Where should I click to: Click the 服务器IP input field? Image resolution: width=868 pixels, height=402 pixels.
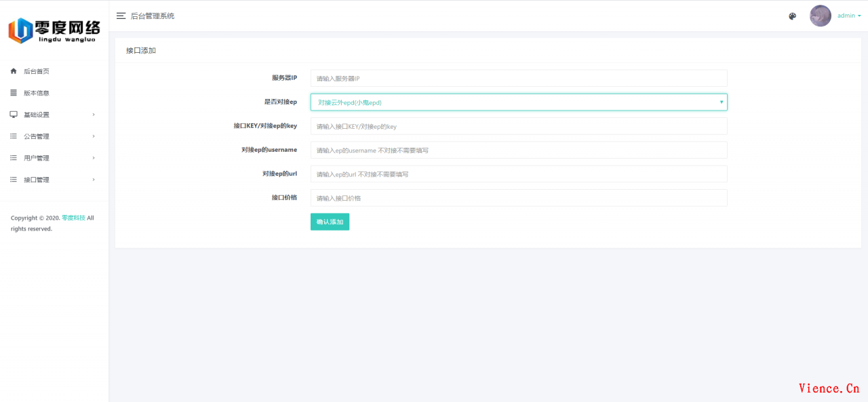(x=519, y=78)
